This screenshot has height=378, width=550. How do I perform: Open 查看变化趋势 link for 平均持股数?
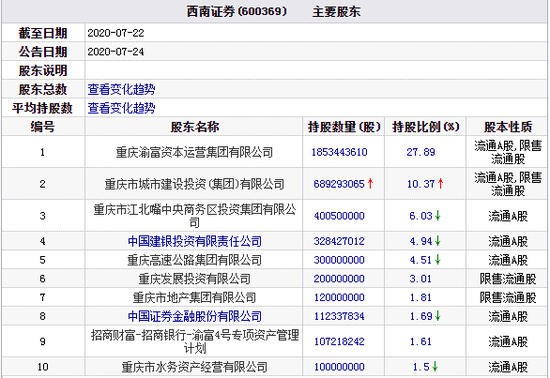[121, 108]
